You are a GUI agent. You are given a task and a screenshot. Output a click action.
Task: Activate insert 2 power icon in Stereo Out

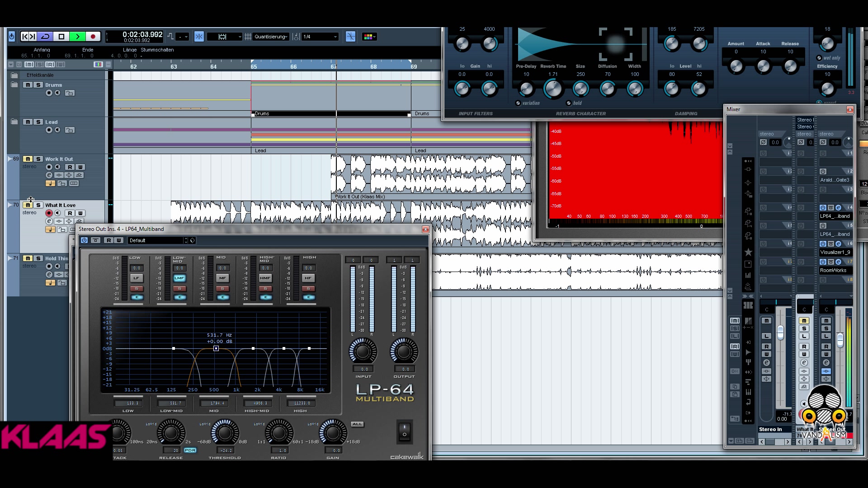click(x=823, y=172)
